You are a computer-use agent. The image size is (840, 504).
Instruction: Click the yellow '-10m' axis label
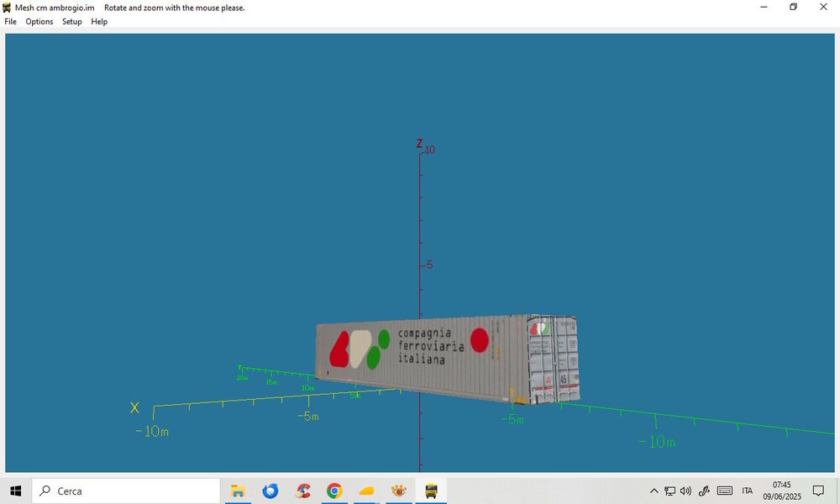[x=152, y=432]
